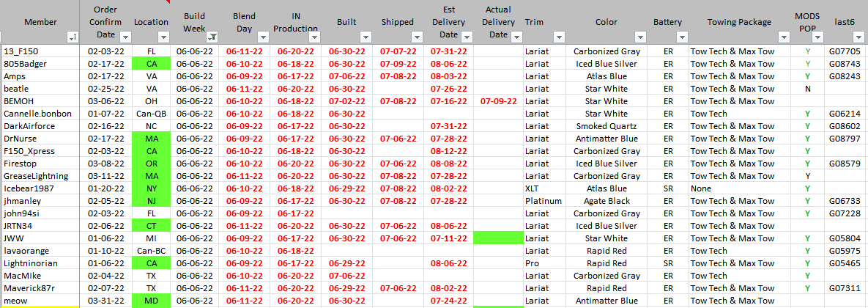This screenshot has width=868, height=308.
Task: Click the Est Delivery Date filter arrow
Action: click(x=466, y=36)
